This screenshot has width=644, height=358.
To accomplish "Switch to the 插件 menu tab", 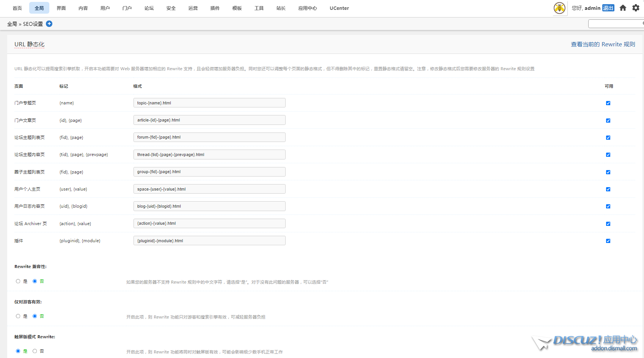I will pyautogui.click(x=215, y=8).
